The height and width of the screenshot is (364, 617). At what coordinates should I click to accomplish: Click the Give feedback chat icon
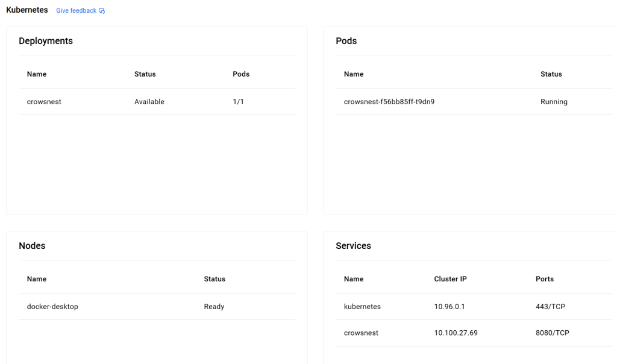point(102,11)
